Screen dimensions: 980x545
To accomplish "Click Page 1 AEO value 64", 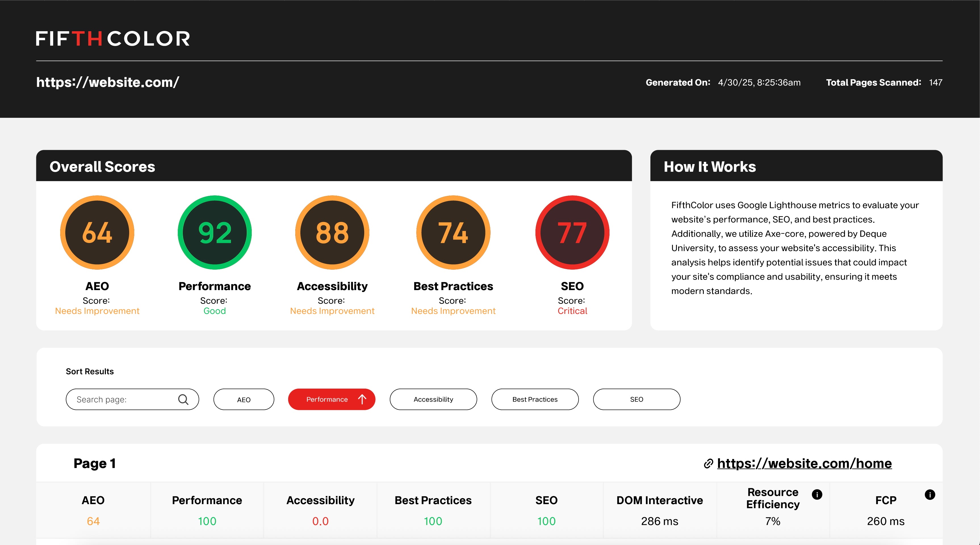I will [x=93, y=521].
